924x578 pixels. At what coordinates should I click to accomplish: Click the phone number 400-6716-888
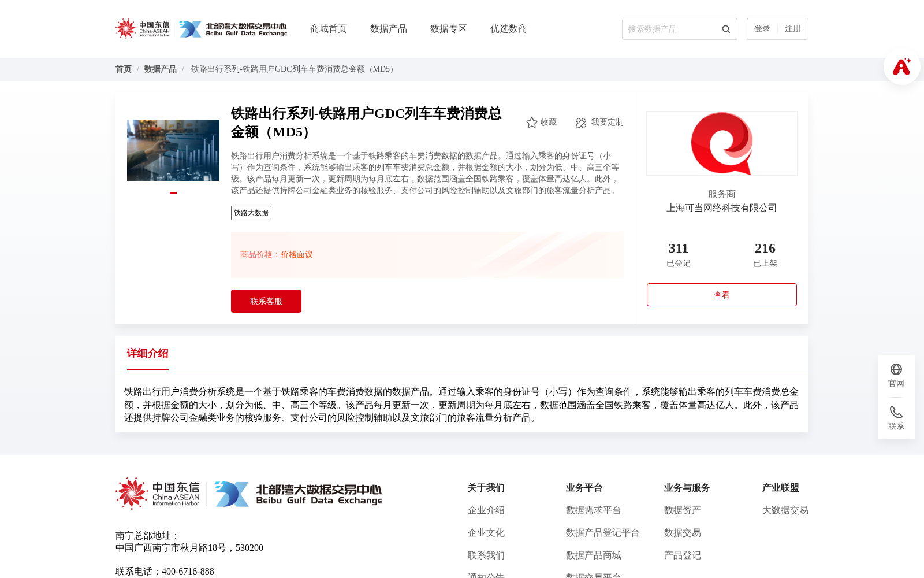click(188, 572)
